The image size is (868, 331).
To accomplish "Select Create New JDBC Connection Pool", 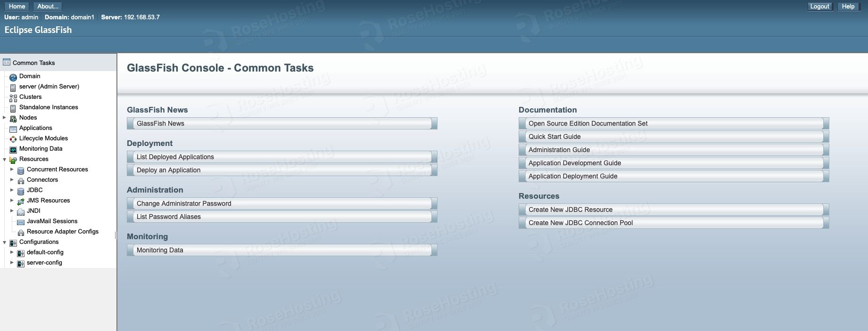I will [674, 223].
